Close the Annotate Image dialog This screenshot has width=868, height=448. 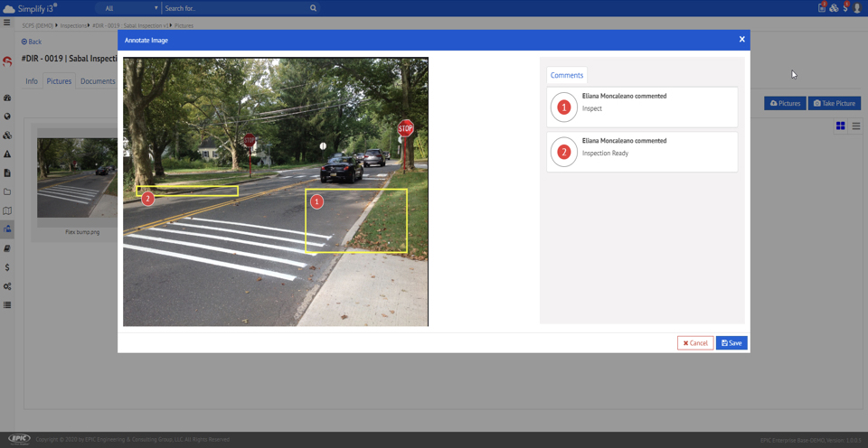point(741,40)
